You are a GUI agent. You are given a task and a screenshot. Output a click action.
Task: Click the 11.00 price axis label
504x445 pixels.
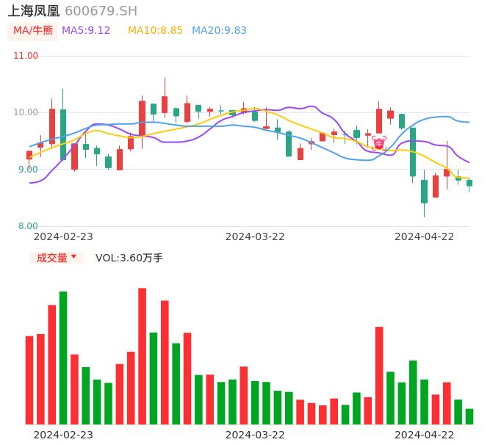tap(26, 56)
